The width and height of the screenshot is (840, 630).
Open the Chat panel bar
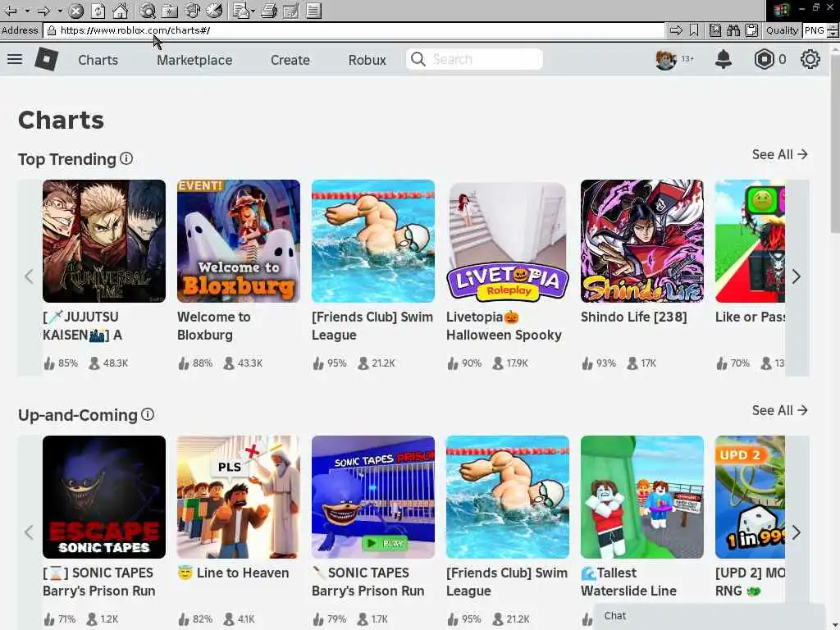(x=710, y=616)
